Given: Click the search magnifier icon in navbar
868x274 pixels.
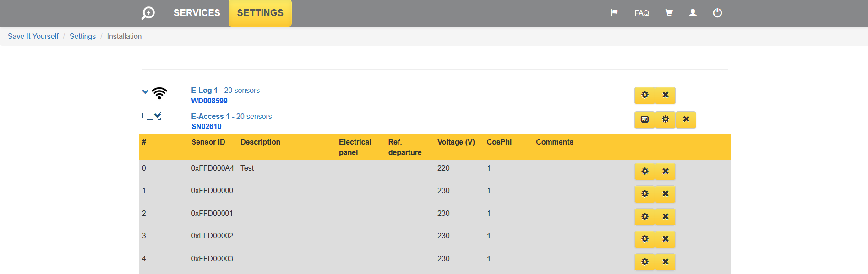Looking at the screenshot, I should [148, 13].
